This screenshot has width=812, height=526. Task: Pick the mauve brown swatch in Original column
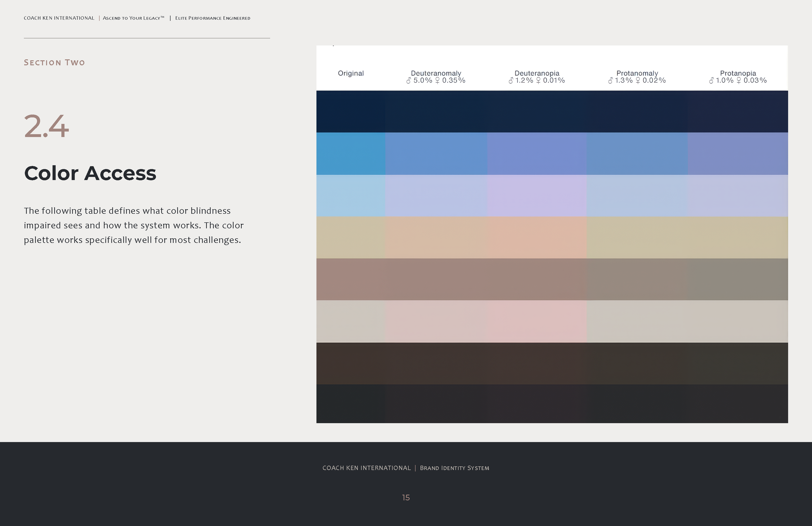[x=351, y=279]
